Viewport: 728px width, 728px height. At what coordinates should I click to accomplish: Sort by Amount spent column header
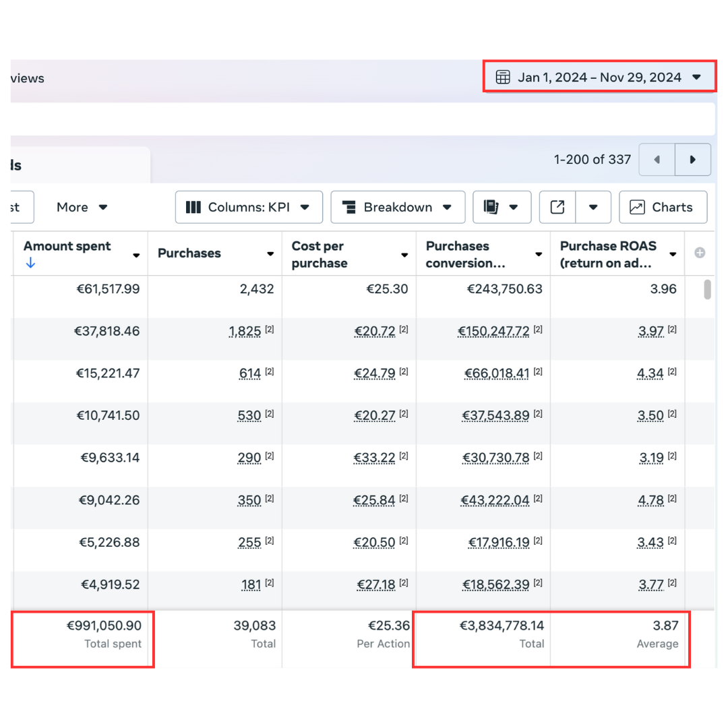click(67, 247)
